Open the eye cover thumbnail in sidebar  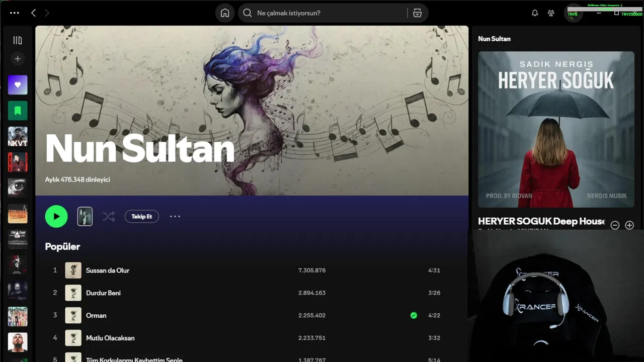18,188
